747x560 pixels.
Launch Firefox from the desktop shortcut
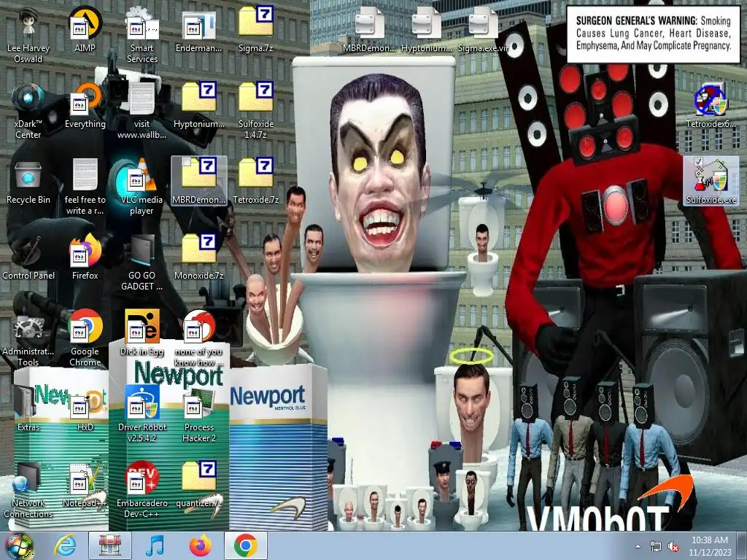click(85, 257)
